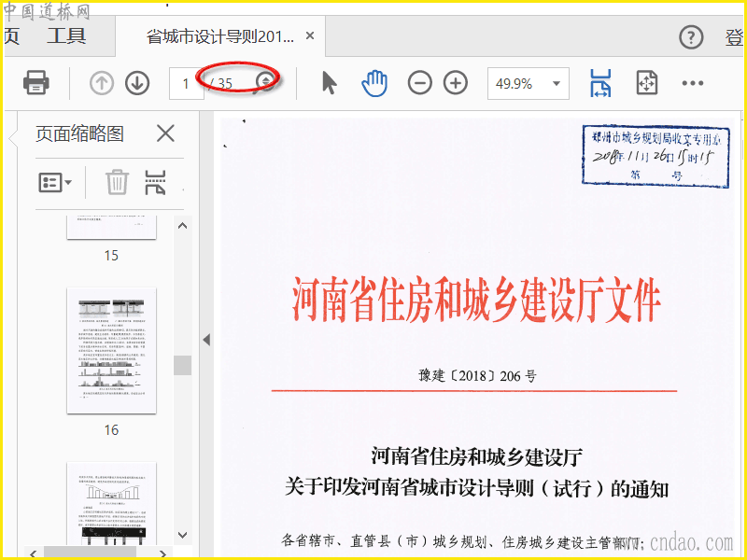
Task: Click the document number 豫建〔2018〕206号
Action: (x=477, y=376)
